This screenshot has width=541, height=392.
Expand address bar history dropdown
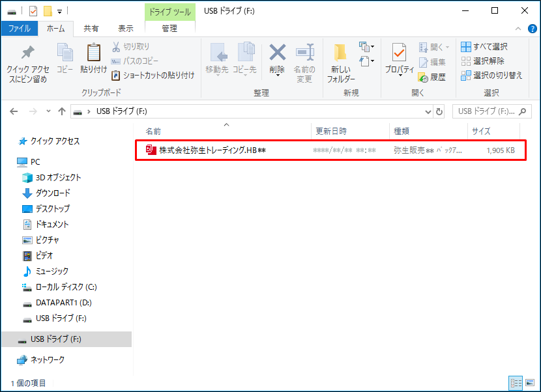pos(428,112)
